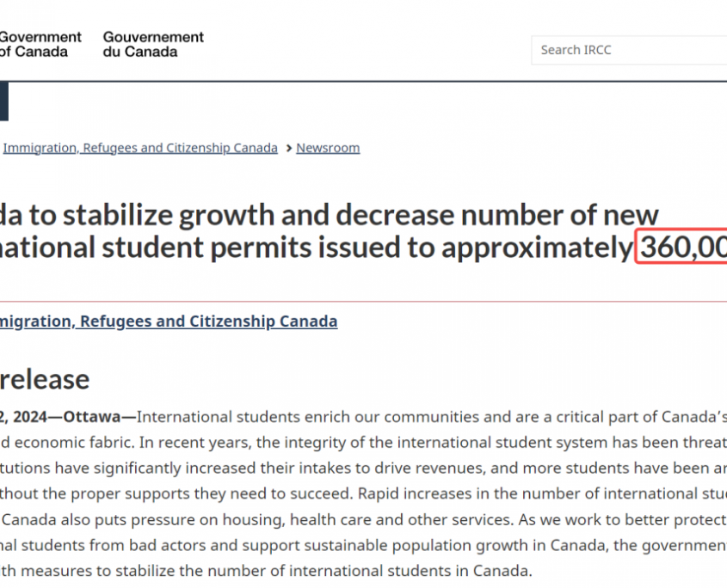The width and height of the screenshot is (727, 588).
Task: Click the text 'housing, health care and other services'
Action: (x=367, y=520)
